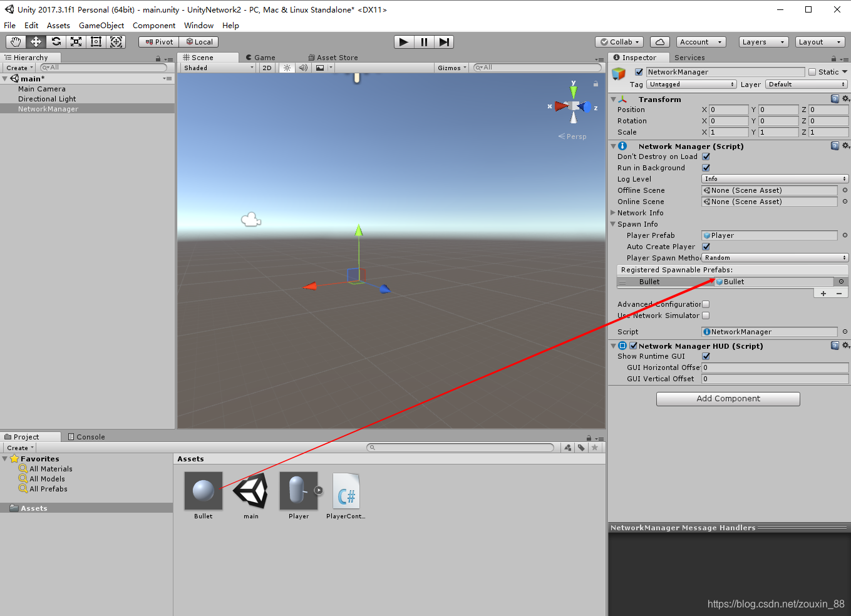
Task: Open the Layout dropdown
Action: pos(820,41)
